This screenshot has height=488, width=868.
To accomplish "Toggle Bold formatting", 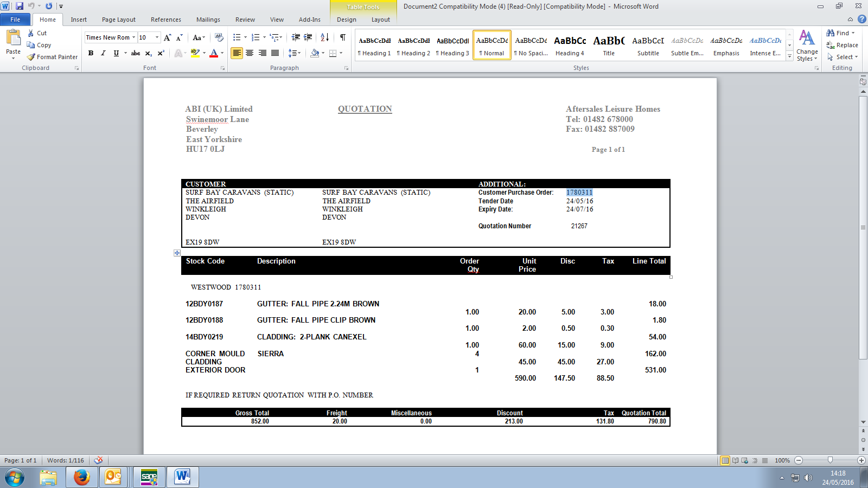I will pos(91,53).
